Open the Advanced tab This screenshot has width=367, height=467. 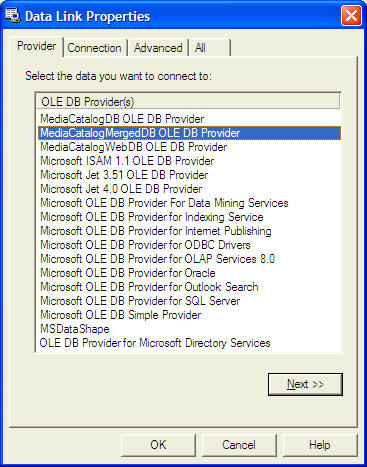pyautogui.click(x=158, y=48)
